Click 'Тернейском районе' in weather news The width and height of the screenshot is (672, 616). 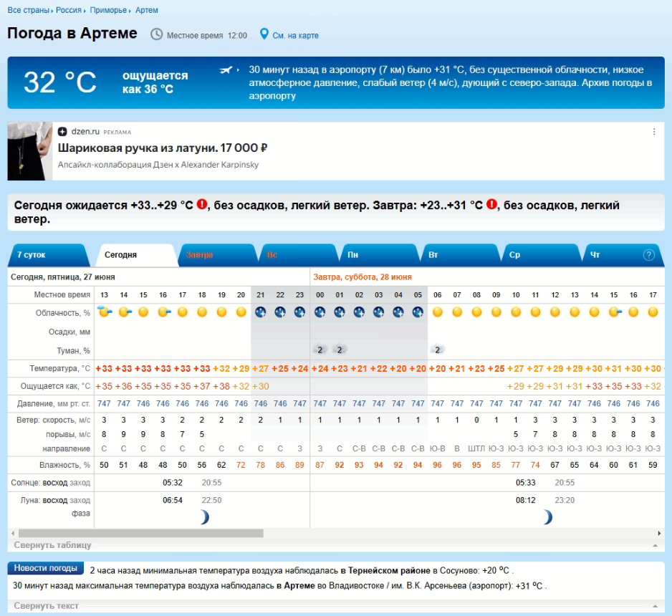(389, 571)
